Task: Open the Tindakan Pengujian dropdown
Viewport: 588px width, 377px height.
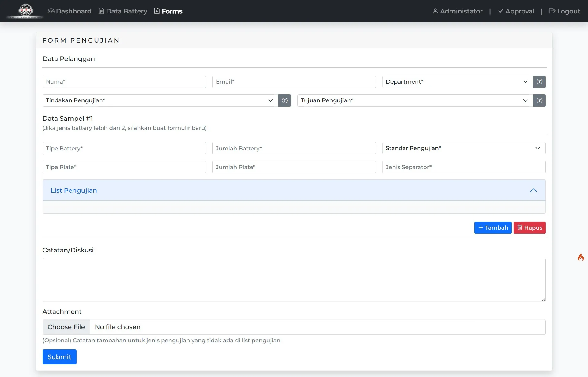Action: point(160,100)
